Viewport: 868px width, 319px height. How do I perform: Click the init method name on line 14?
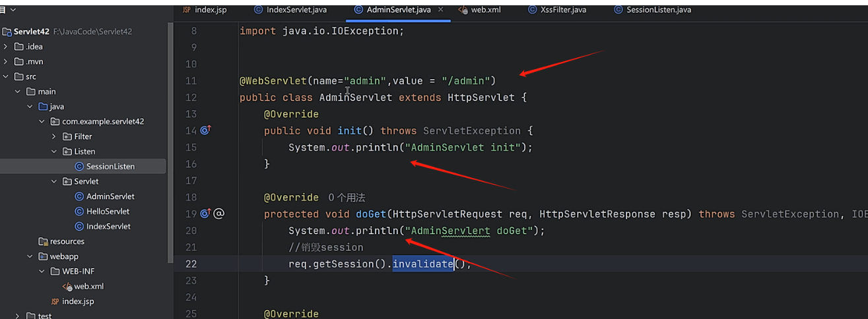(349, 130)
